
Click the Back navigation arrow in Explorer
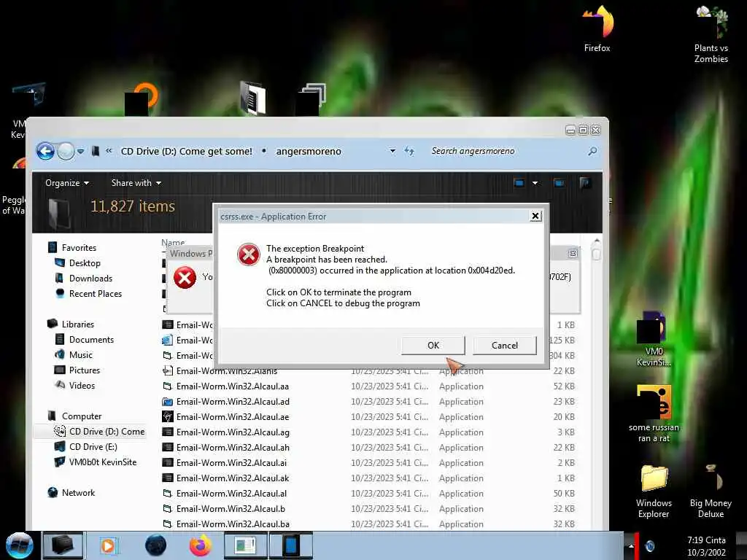point(45,152)
